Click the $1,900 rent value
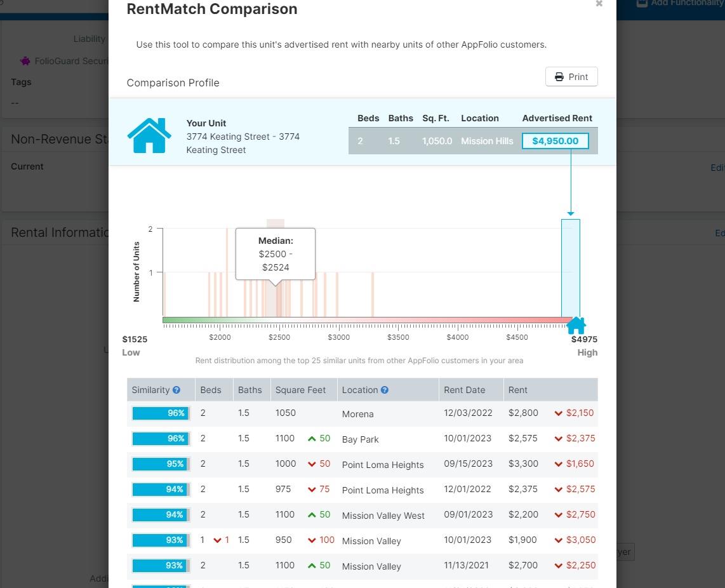 (522, 540)
